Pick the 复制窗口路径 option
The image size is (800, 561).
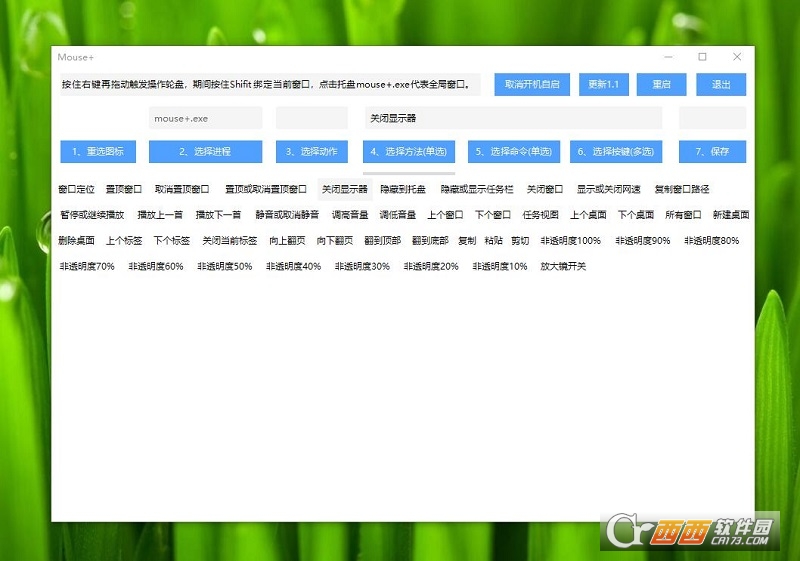click(x=682, y=189)
